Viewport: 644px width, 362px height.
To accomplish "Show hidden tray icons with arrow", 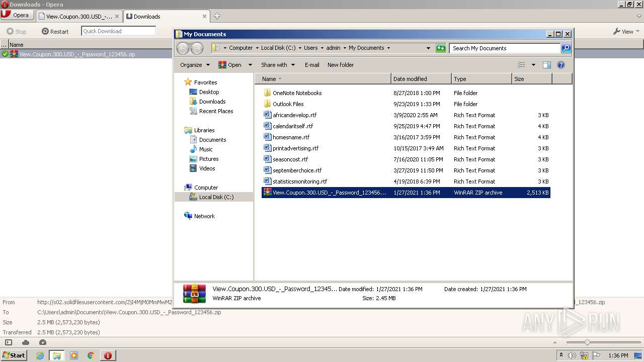I will (x=561, y=355).
